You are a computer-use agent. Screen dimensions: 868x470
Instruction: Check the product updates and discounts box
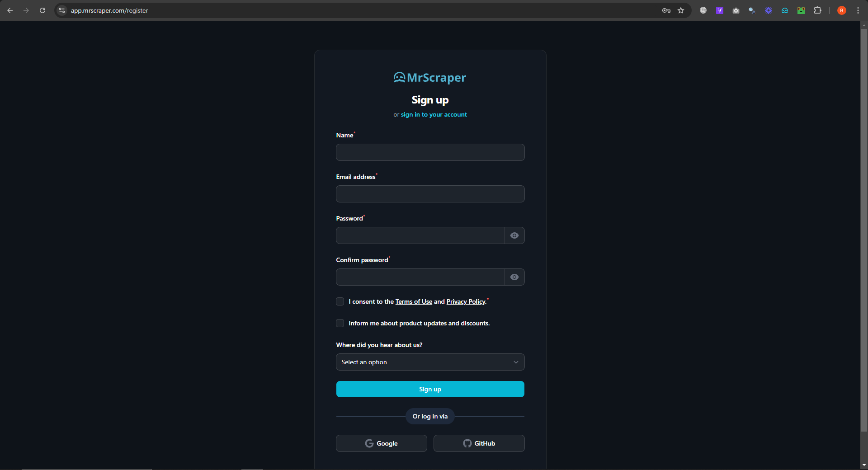click(x=340, y=323)
